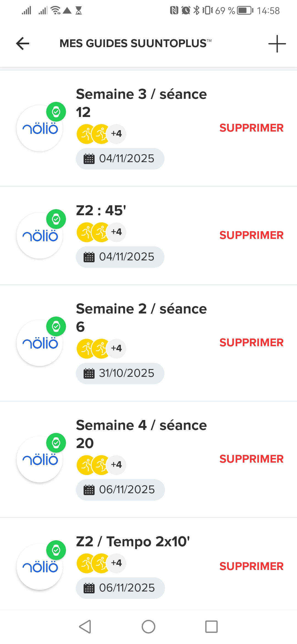The image size is (297, 644).
Task: Open the Z2 : 45' guide title
Action: click(x=101, y=211)
